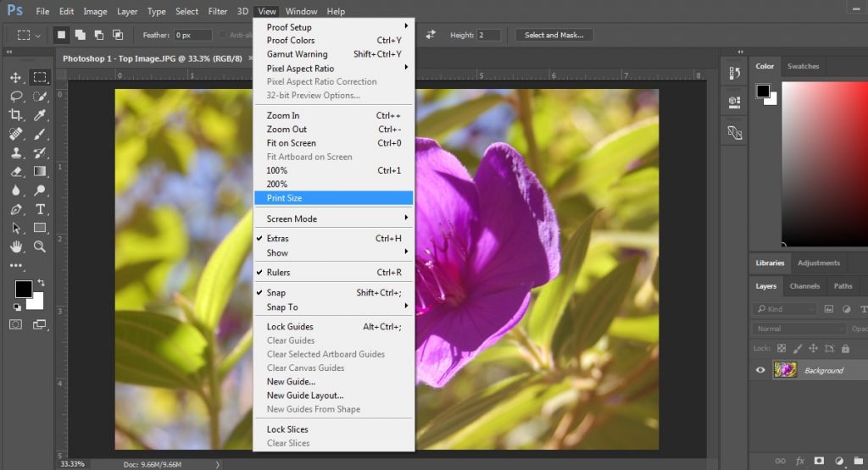Viewport: 868px width, 470px height.
Task: Activate the Eraser tool
Action: pos(16,172)
